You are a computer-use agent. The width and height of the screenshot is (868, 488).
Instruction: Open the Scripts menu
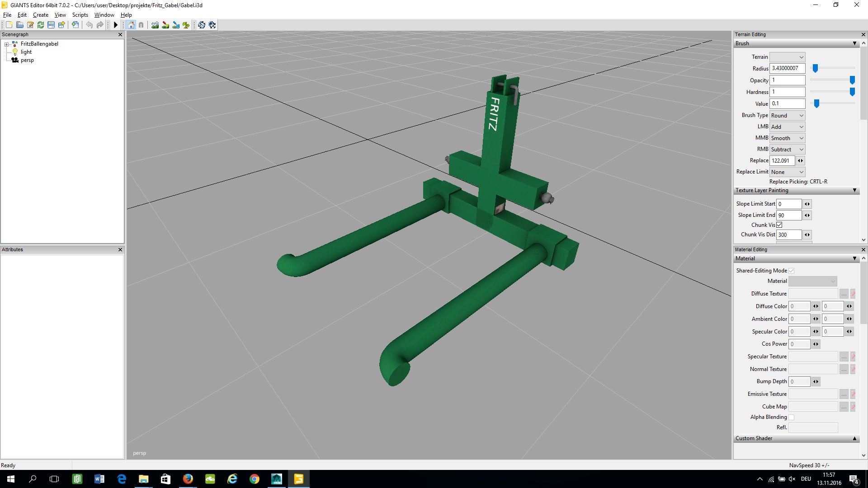pyautogui.click(x=80, y=15)
